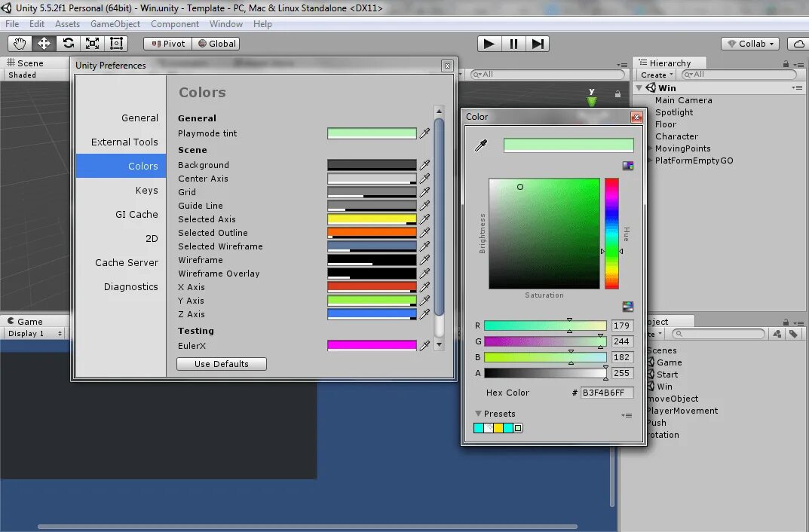The width and height of the screenshot is (809, 532).
Task: Collapse the Win scene in Hierarchy
Action: point(639,88)
